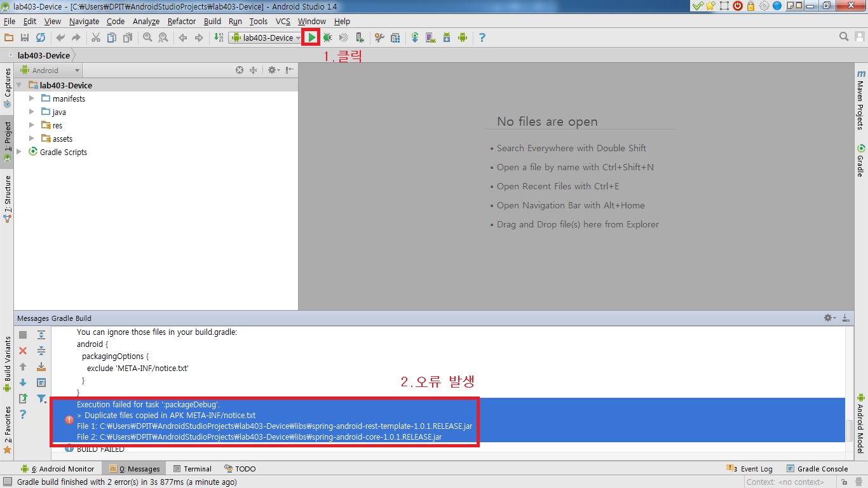
Task: Open the AVD Manager icon in toolbar
Action: coord(430,37)
